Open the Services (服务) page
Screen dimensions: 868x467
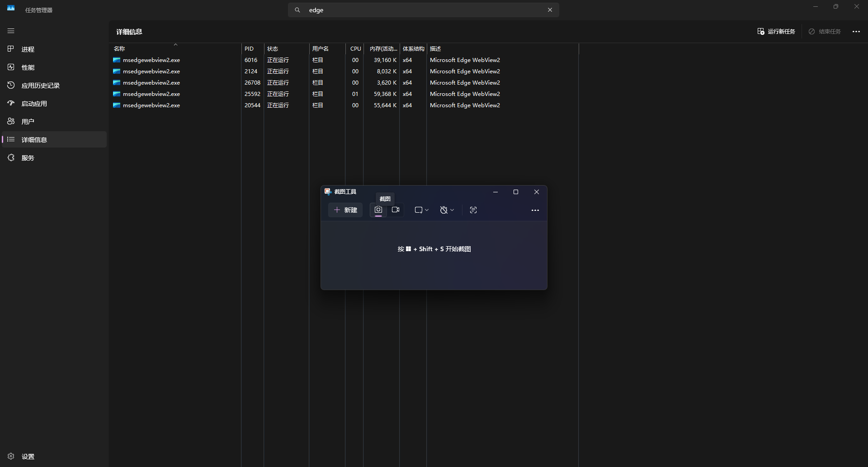pyautogui.click(x=54, y=157)
